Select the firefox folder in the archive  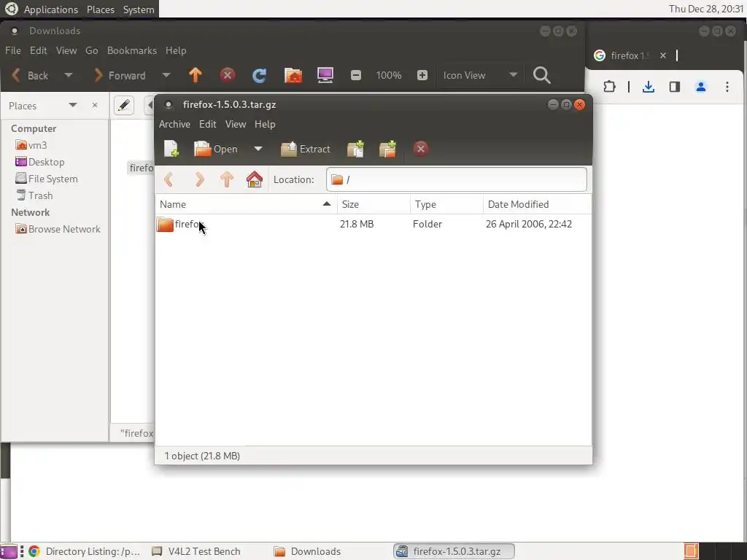pyautogui.click(x=181, y=225)
